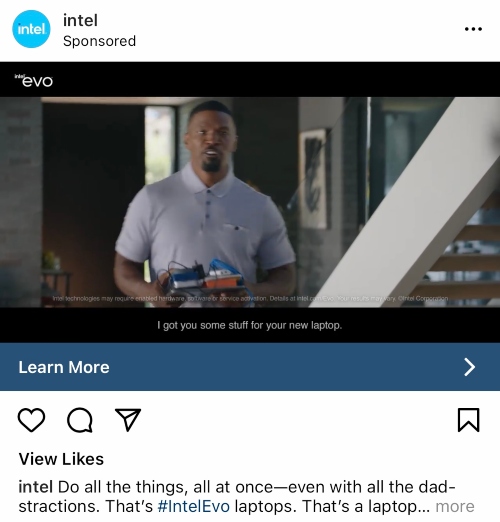The height and width of the screenshot is (522, 500).
Task: Click the arrow chevron on Learn More bar
Action: click(x=470, y=367)
